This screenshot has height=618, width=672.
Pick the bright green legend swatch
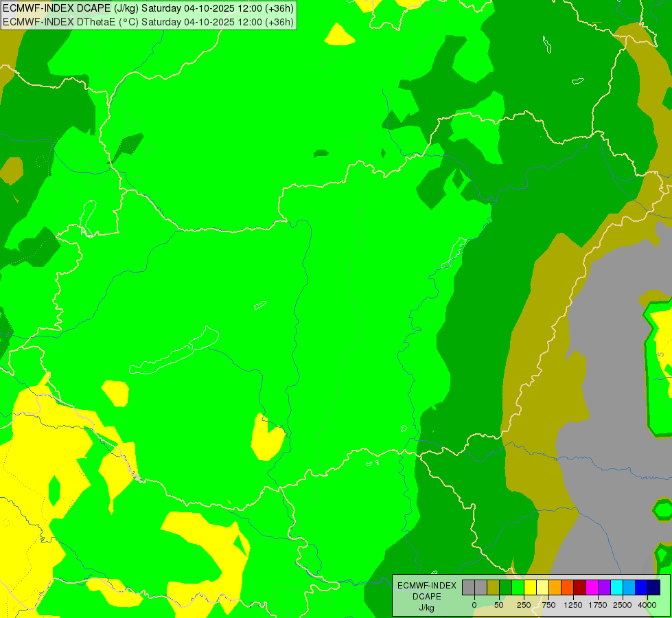click(518, 588)
